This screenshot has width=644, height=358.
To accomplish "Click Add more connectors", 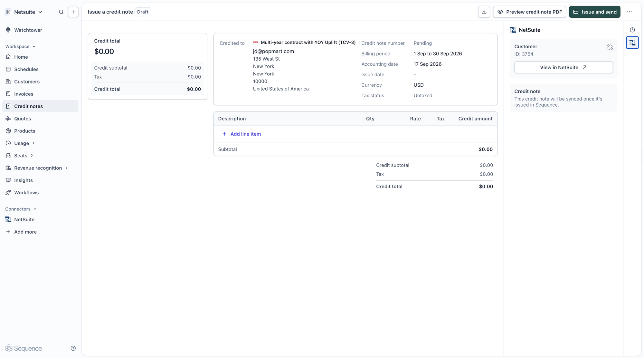I will pyautogui.click(x=25, y=232).
